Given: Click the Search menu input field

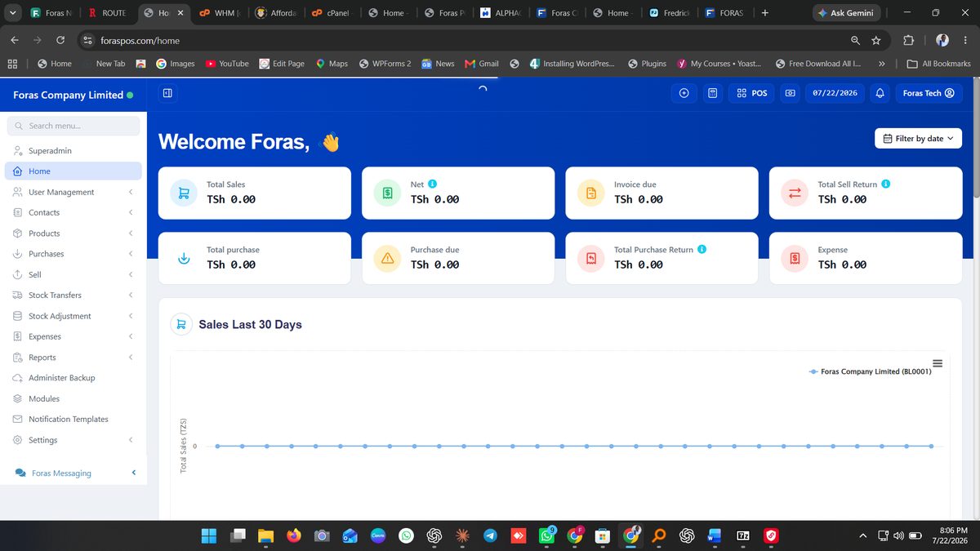Looking at the screenshot, I should click(x=73, y=126).
